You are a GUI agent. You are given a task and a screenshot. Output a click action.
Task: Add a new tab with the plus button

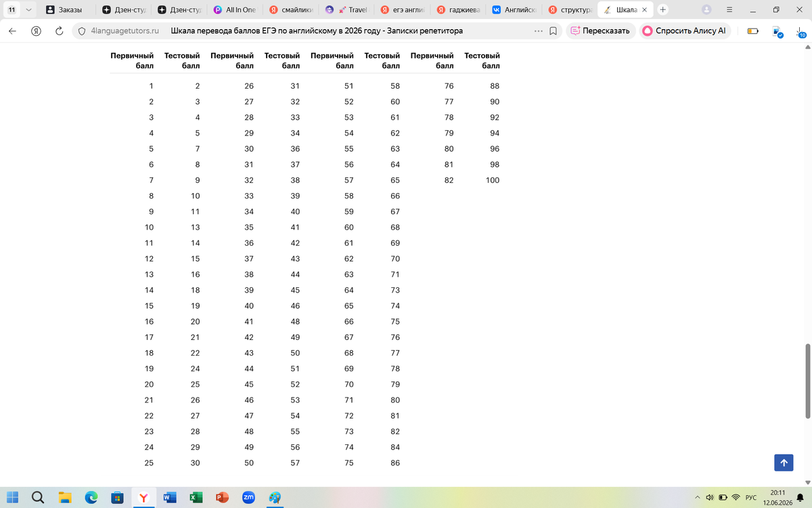point(662,9)
